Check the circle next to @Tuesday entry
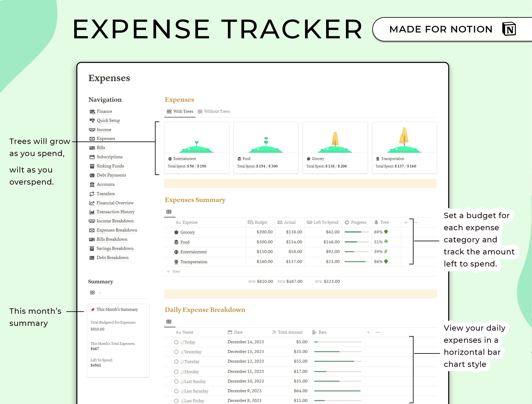Screen dimensions: 532x404 [176, 361]
